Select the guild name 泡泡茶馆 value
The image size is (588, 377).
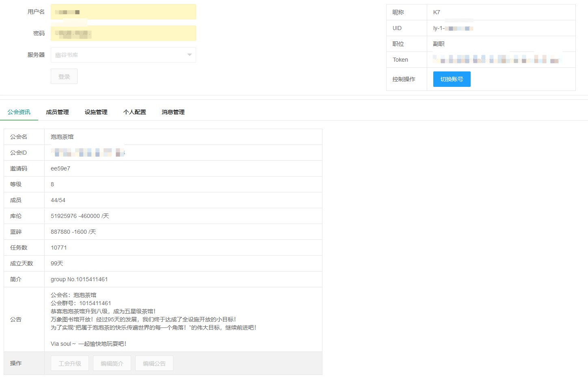coord(62,137)
